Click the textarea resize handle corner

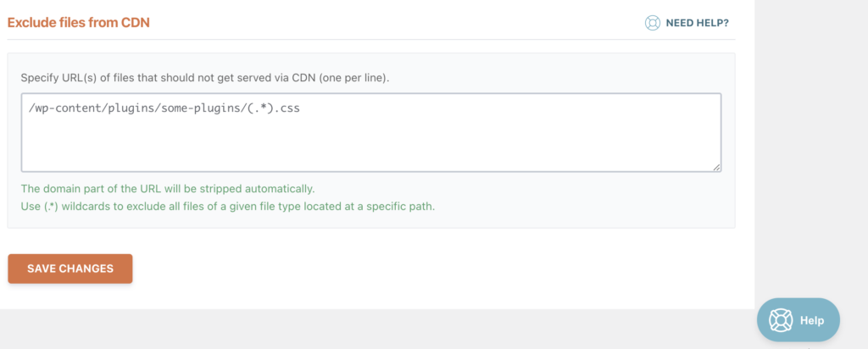[x=717, y=168]
